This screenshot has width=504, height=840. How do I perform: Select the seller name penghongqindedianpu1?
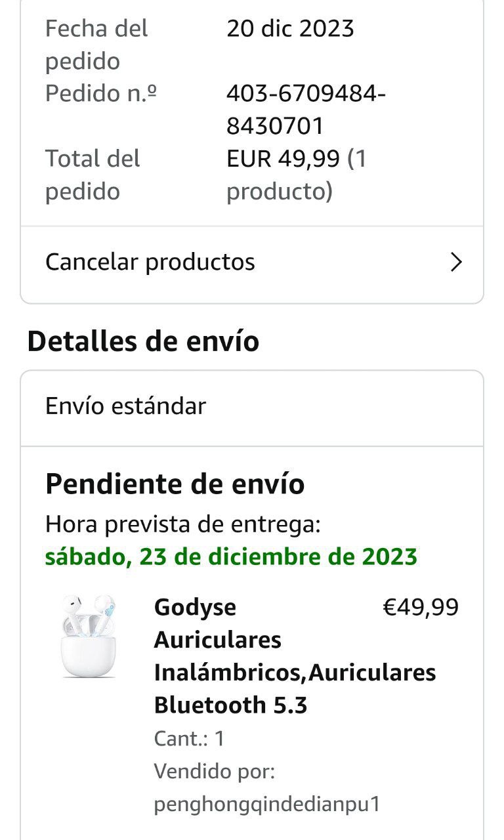[266, 805]
